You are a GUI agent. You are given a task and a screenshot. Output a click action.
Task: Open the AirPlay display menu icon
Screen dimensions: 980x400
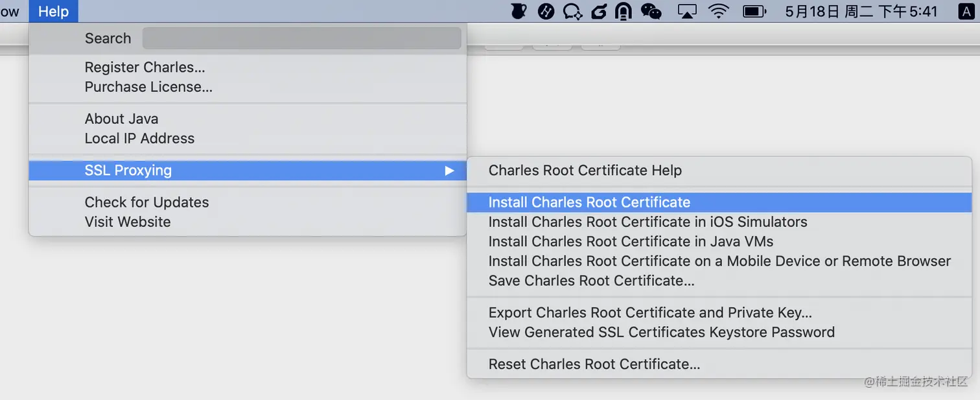point(687,11)
